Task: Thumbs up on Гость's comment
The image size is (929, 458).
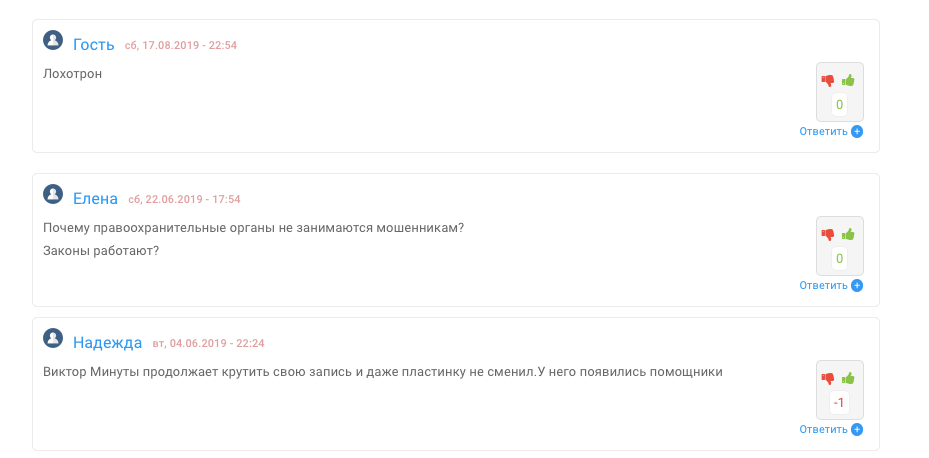Action: (849, 80)
